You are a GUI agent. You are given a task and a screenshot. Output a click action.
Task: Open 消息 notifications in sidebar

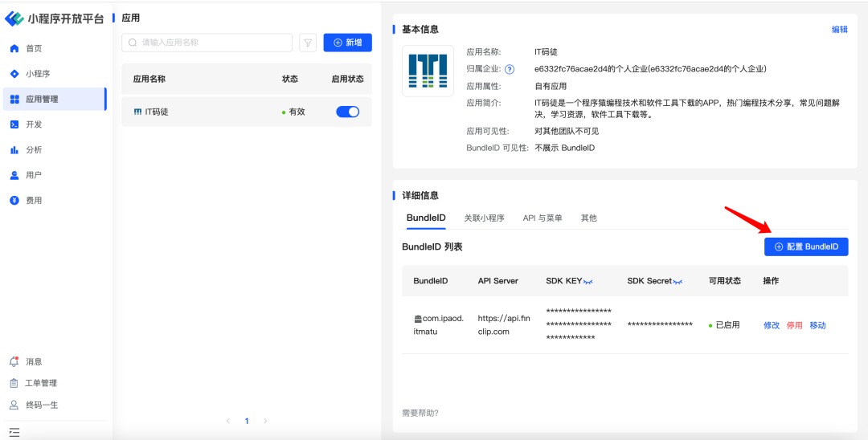point(33,361)
